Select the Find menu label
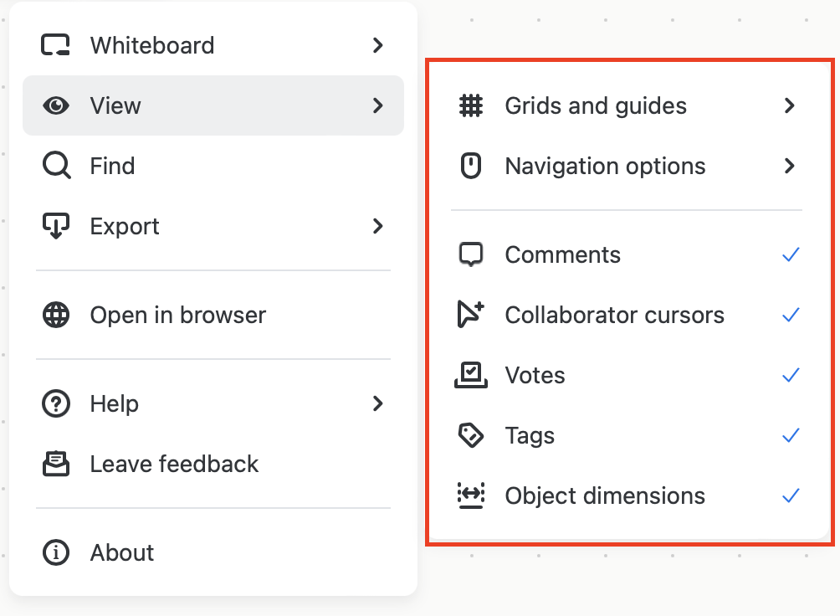840x616 pixels. (x=112, y=166)
